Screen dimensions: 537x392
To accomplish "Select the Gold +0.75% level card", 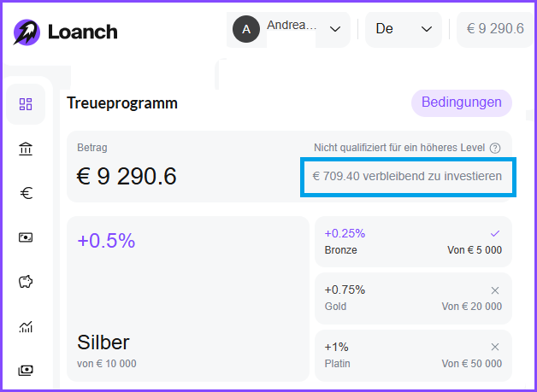I will (413, 298).
